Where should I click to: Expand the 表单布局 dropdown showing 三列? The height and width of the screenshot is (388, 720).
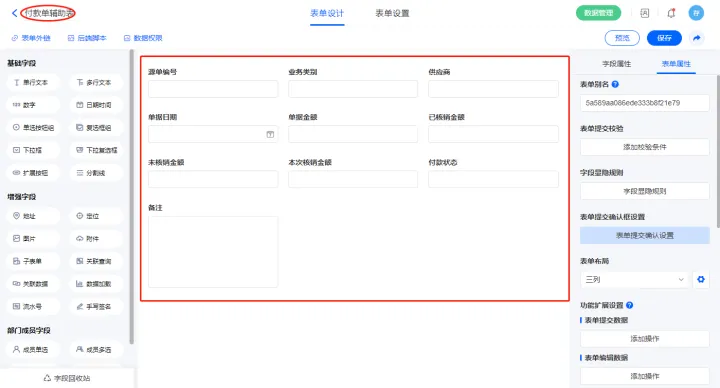635,279
